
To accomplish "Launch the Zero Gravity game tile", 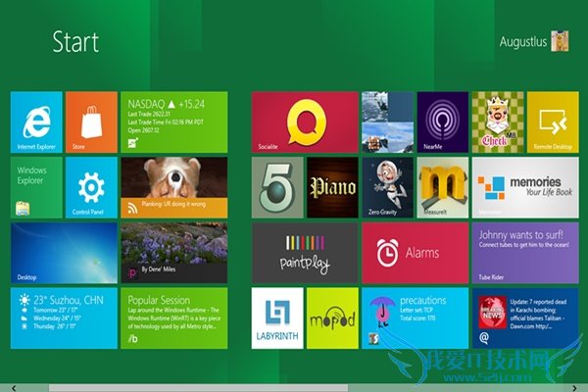I will (388, 187).
